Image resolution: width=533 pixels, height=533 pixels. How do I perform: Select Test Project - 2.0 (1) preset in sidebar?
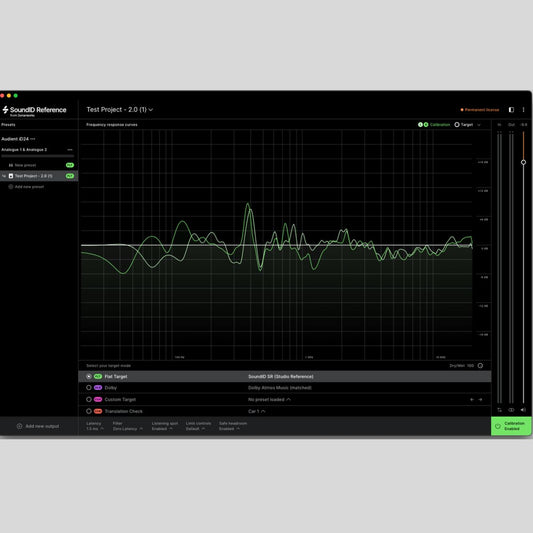[39, 176]
